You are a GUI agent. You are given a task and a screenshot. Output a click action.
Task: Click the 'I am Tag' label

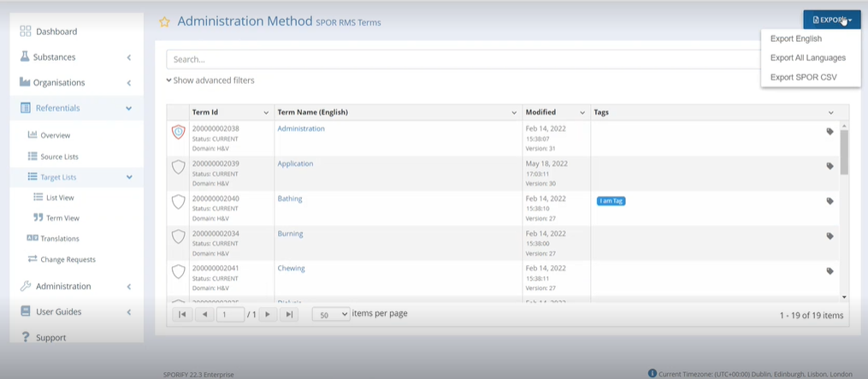click(x=611, y=201)
